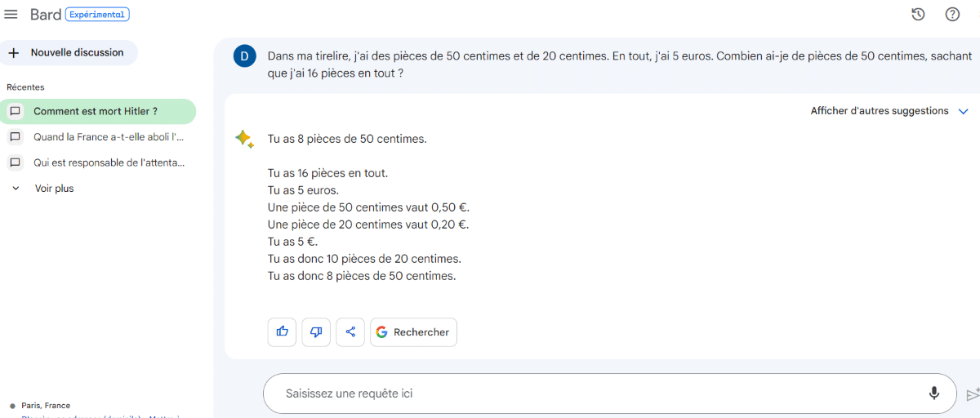Click the send arrow icon
The height and width of the screenshot is (418, 980).
coord(973,394)
